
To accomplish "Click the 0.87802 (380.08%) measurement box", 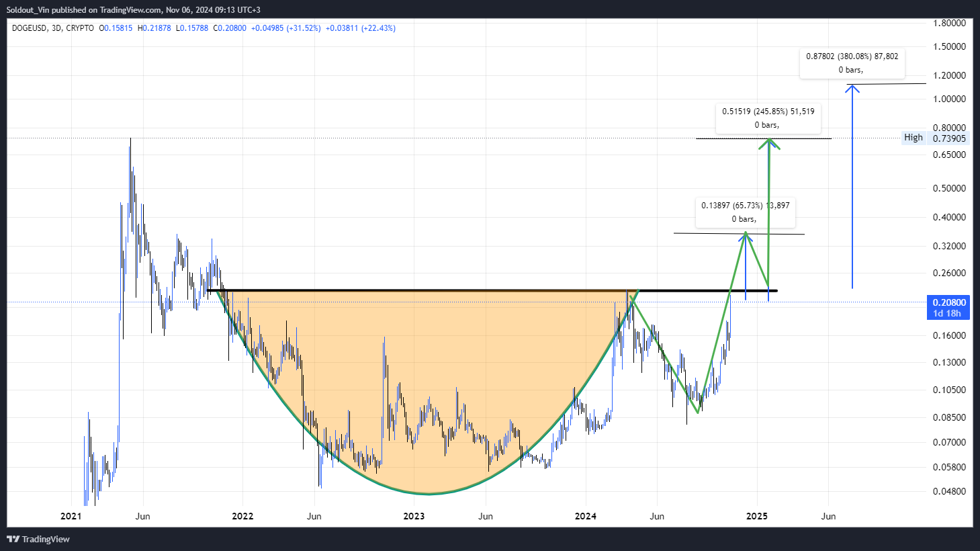I will coord(852,63).
